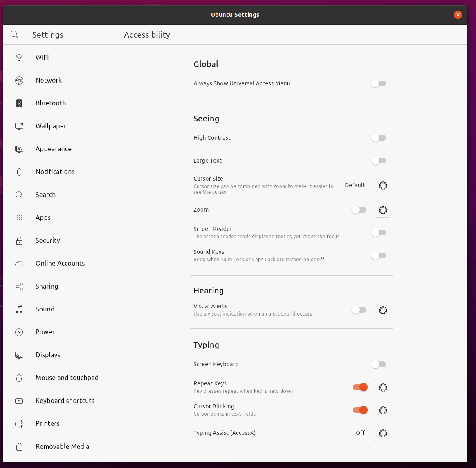476x468 pixels.
Task: Go to Removable Media settings
Action: [x=60, y=447]
